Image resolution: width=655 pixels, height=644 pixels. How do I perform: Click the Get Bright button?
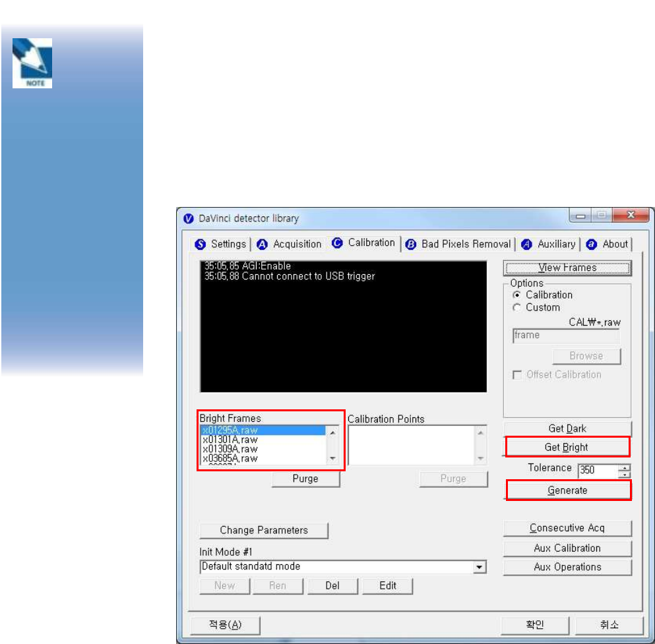tap(567, 448)
